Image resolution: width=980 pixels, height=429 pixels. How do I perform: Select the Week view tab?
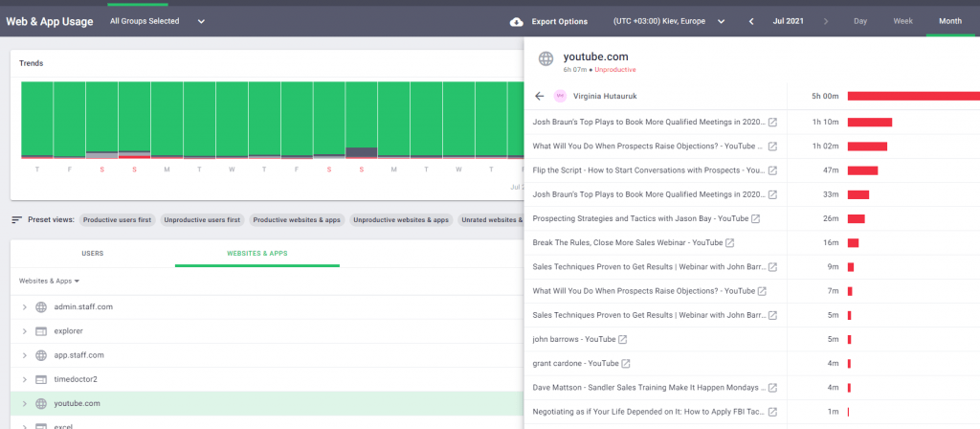click(x=902, y=21)
